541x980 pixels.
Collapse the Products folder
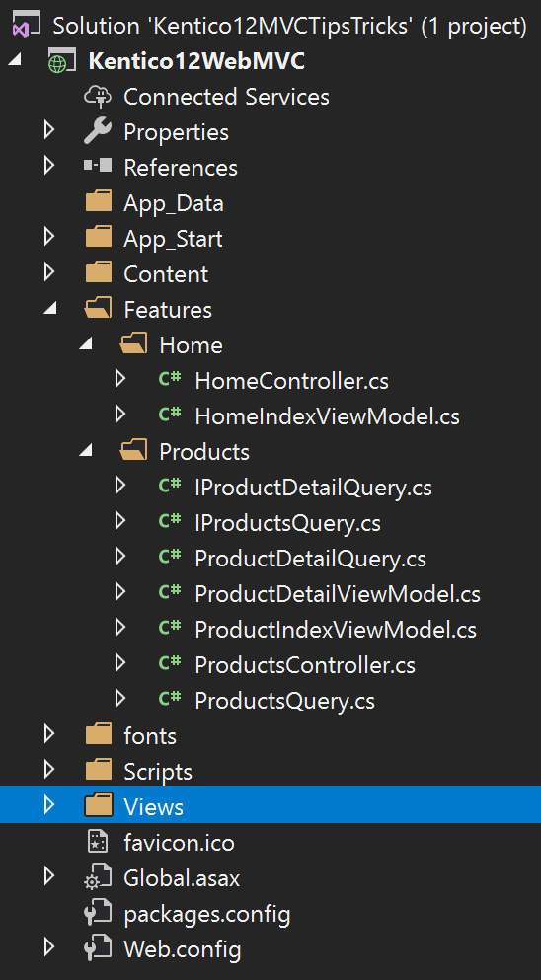coord(85,451)
